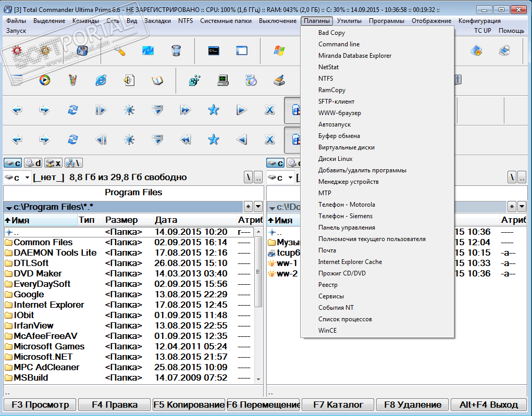Select IrfanView folder row
Image resolution: width=532 pixels, height=416 pixels.
129,326
